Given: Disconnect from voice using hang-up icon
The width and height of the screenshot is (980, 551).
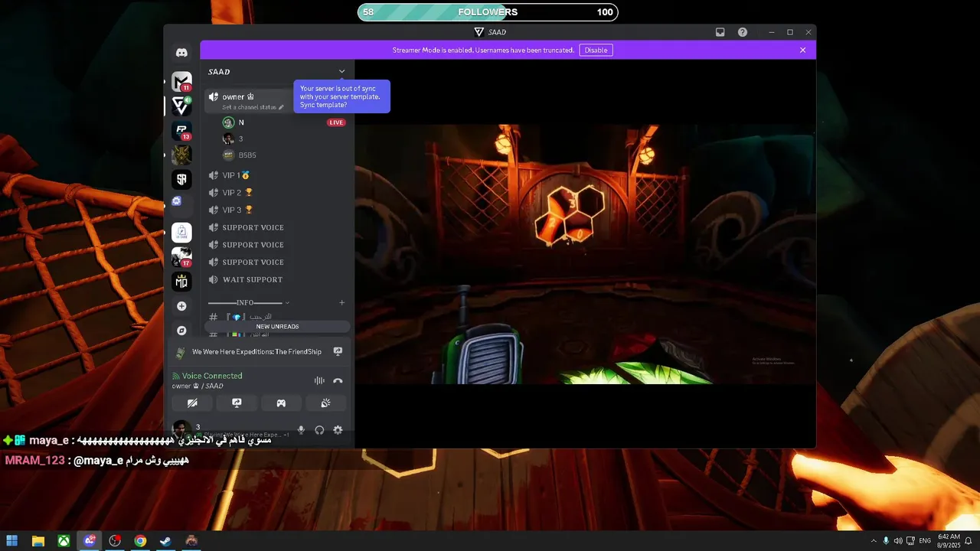Looking at the screenshot, I should [338, 380].
